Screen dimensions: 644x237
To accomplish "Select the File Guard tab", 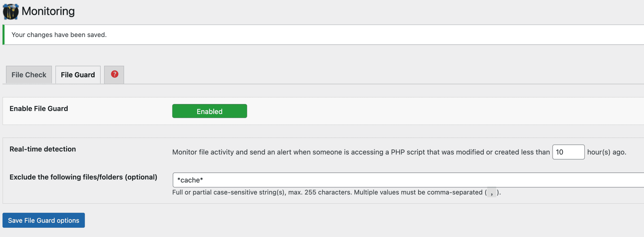I will click(x=78, y=75).
